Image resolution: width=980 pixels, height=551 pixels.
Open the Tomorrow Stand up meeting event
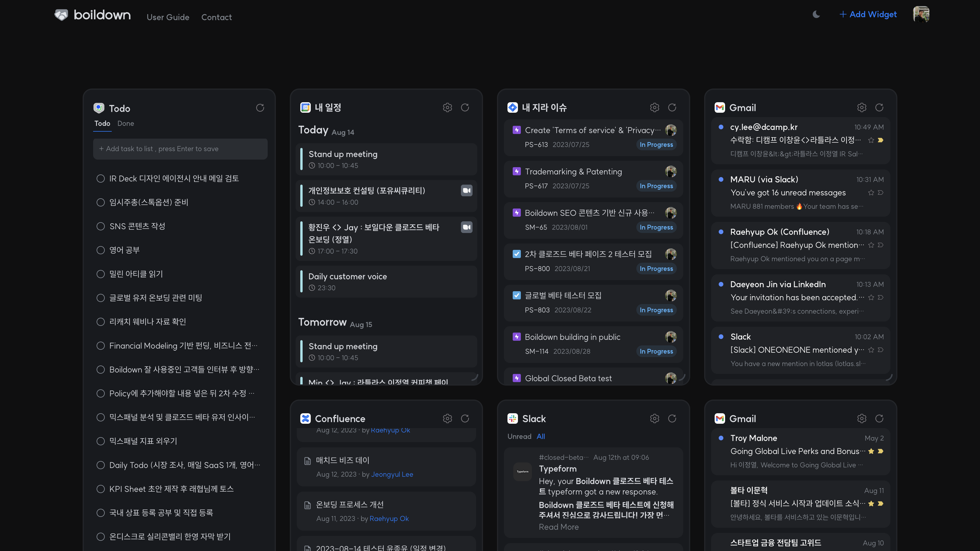pyautogui.click(x=386, y=352)
